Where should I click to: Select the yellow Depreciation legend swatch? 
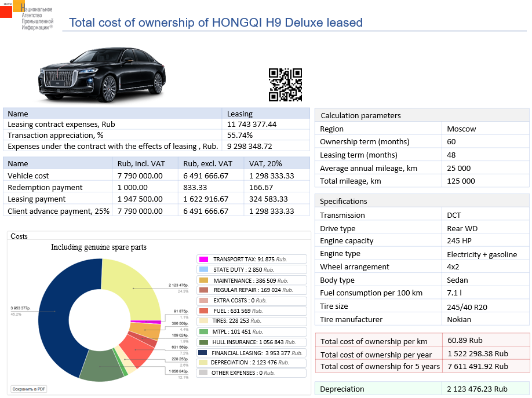tap(203, 363)
